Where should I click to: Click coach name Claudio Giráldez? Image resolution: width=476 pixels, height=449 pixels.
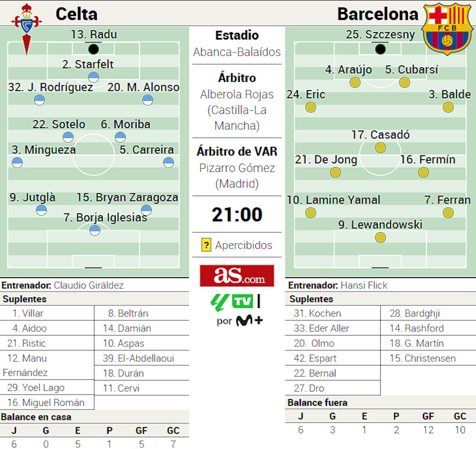89,285
